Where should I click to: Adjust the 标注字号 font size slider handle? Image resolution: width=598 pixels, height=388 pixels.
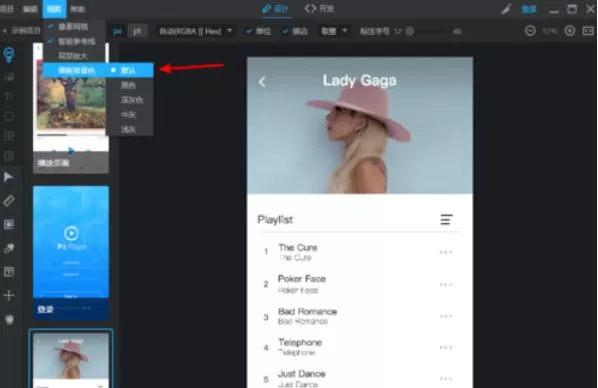click(410, 31)
